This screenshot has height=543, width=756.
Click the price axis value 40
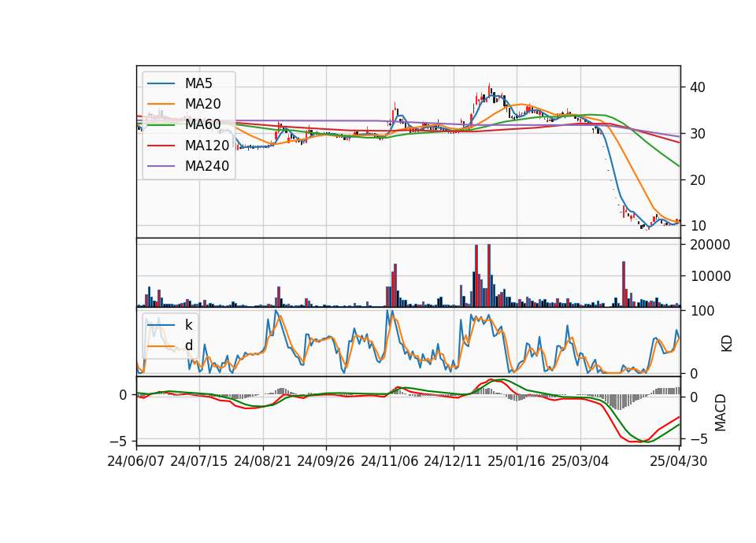coord(697,87)
